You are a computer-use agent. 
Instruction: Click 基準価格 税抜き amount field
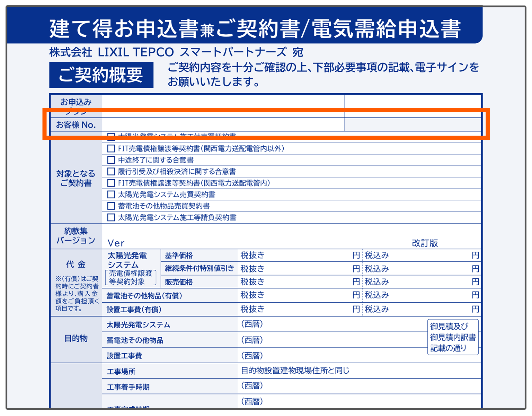tap(308, 255)
